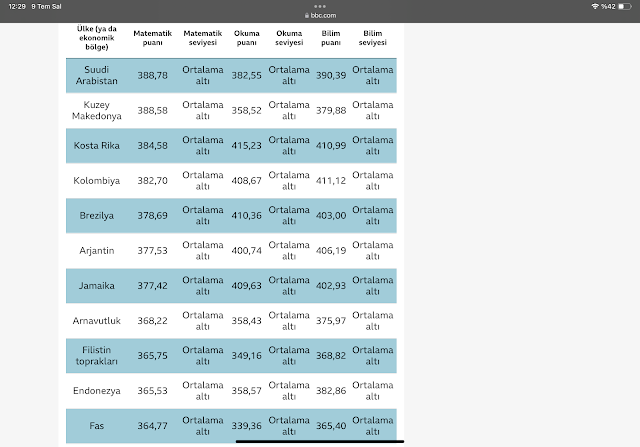Select the Kuzey Makedonya country cell

click(97, 110)
